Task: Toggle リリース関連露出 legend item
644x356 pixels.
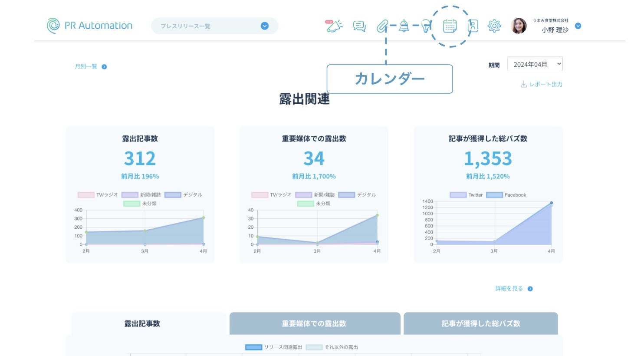Action: pyautogui.click(x=274, y=347)
